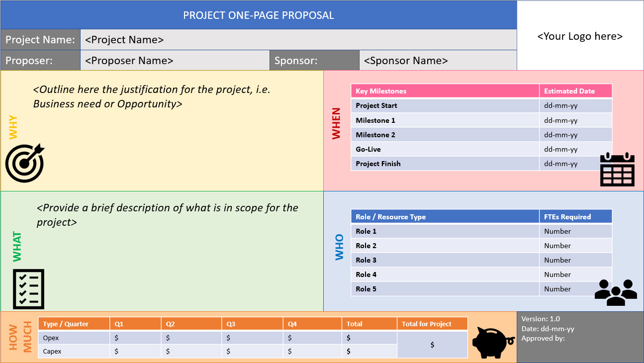Image resolution: width=644 pixels, height=363 pixels.
Task: Click the project scope description placeholder
Action: [x=168, y=215]
